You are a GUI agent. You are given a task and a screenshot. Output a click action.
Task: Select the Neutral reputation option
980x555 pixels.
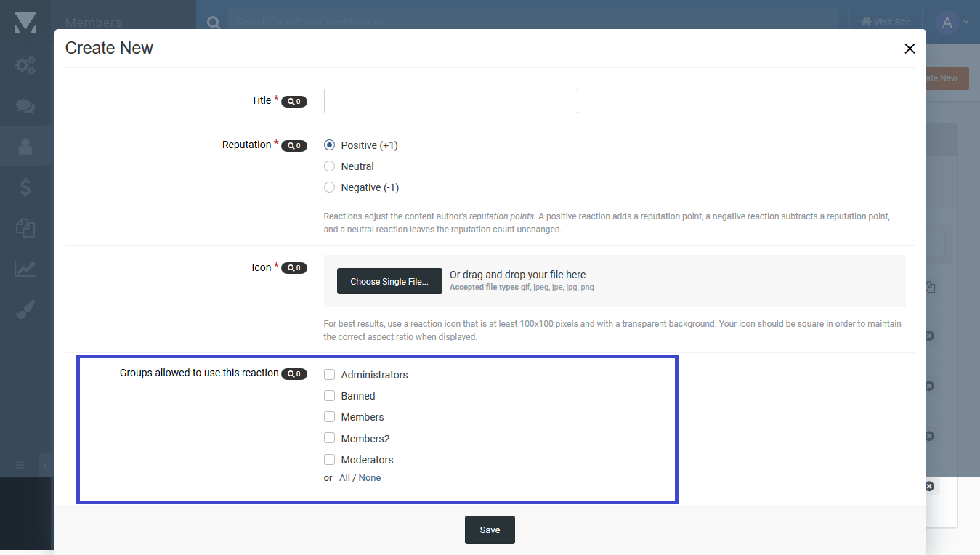tap(330, 166)
